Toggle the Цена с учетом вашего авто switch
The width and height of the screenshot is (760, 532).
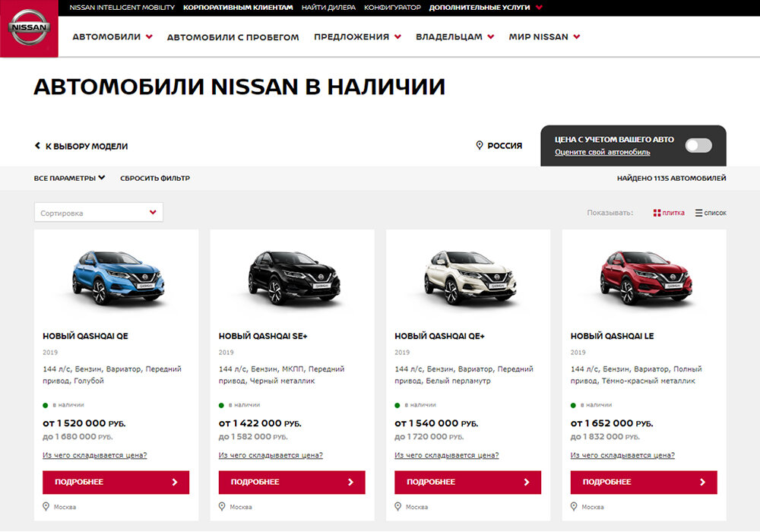tap(698, 145)
